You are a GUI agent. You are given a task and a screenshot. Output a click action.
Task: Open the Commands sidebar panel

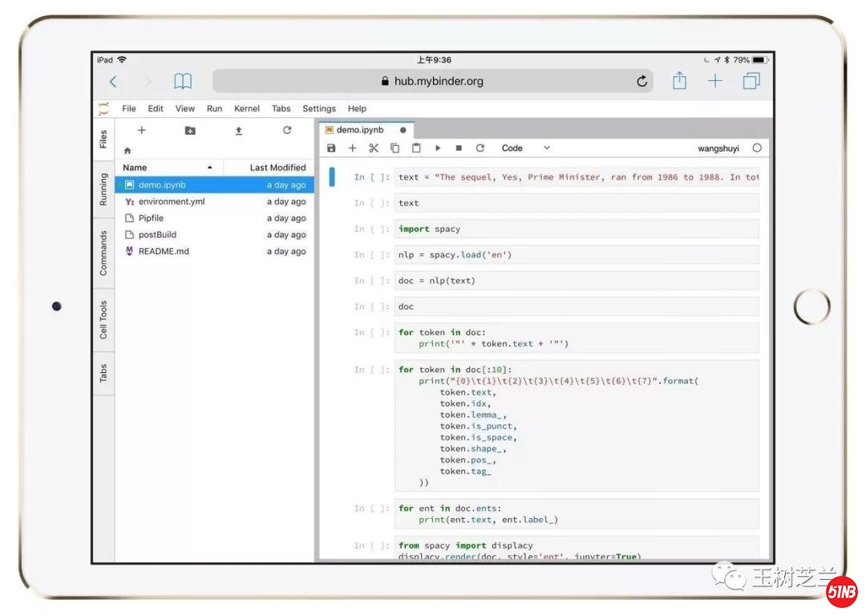click(x=103, y=253)
